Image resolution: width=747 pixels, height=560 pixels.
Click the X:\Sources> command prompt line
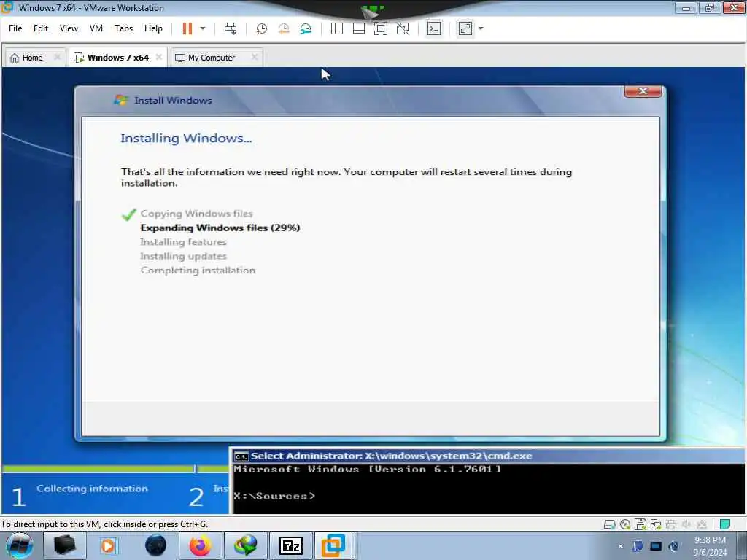click(x=274, y=496)
